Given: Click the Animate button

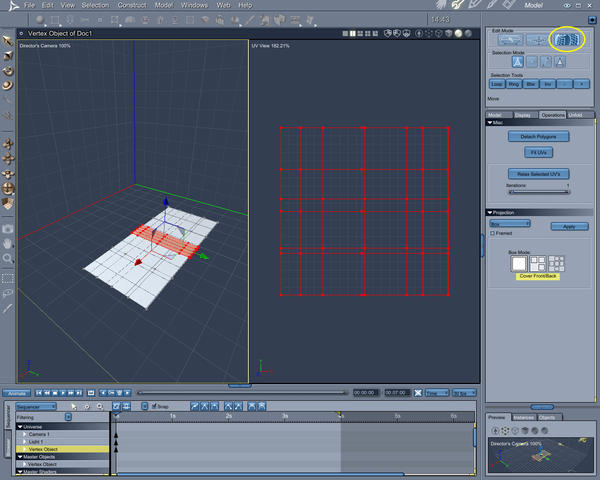Looking at the screenshot, I should (16, 393).
